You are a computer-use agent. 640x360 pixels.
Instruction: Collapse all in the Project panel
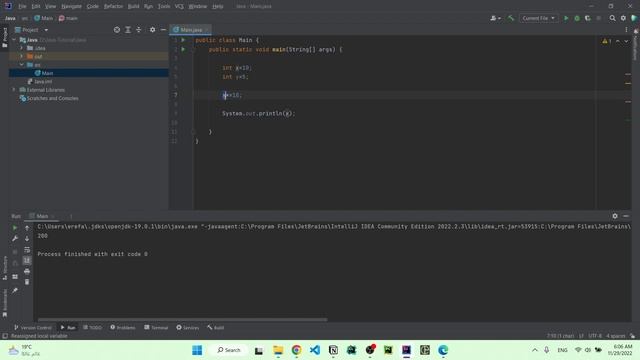click(x=139, y=30)
